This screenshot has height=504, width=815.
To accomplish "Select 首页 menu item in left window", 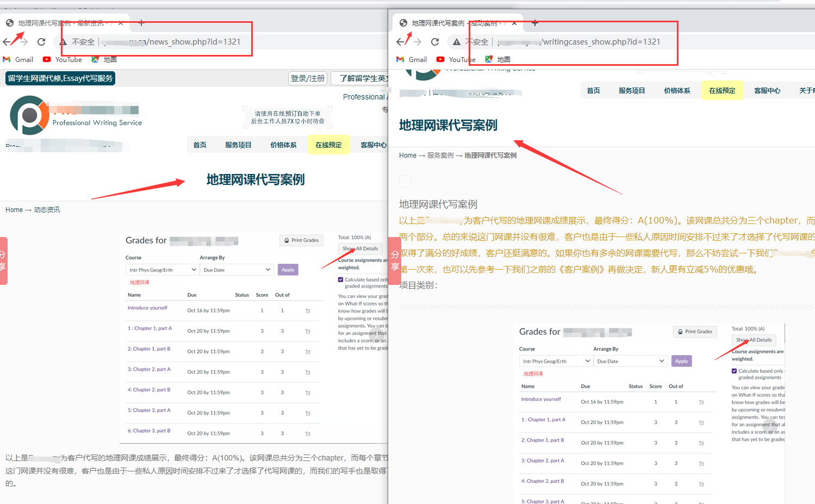I will click(200, 145).
